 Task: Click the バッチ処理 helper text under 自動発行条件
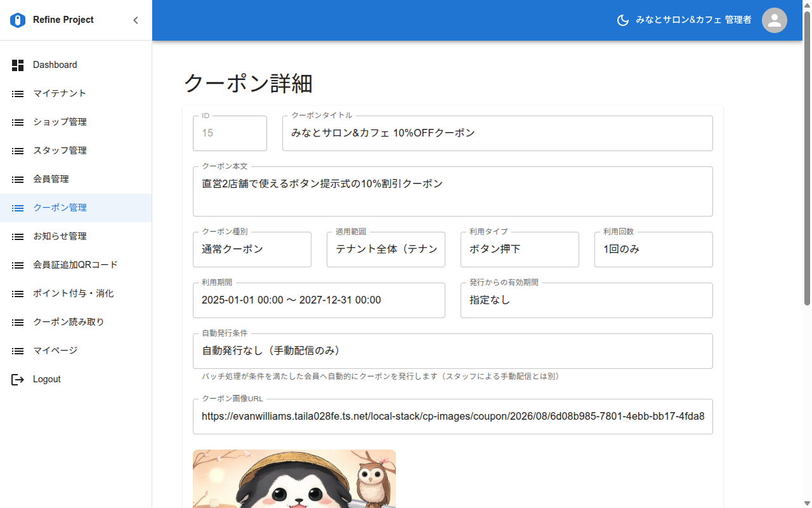click(380, 377)
